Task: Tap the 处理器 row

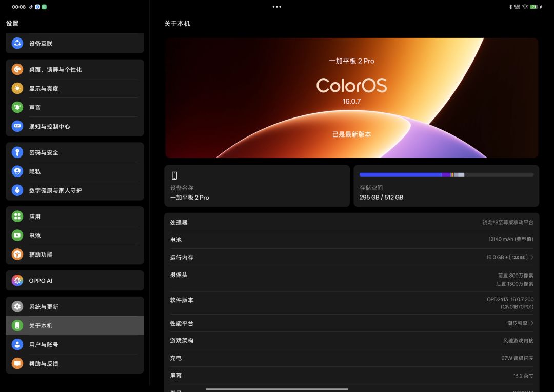Action: [x=351, y=222]
